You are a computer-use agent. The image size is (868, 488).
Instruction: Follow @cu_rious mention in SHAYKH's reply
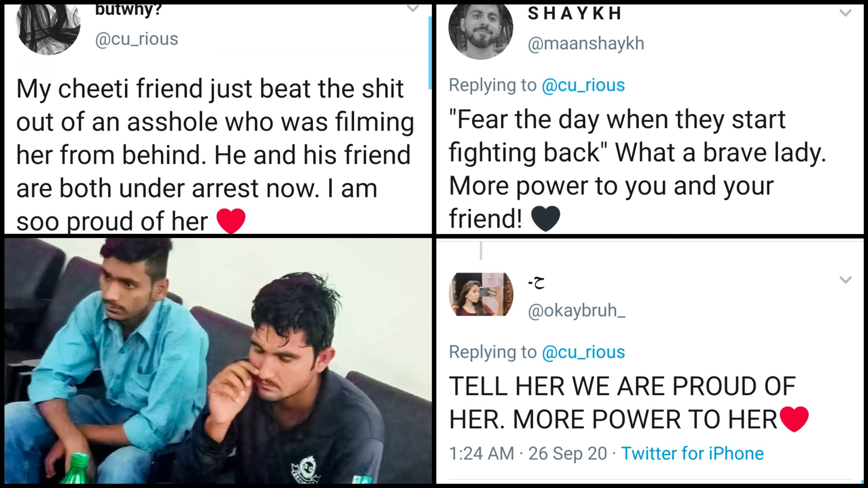(583, 85)
